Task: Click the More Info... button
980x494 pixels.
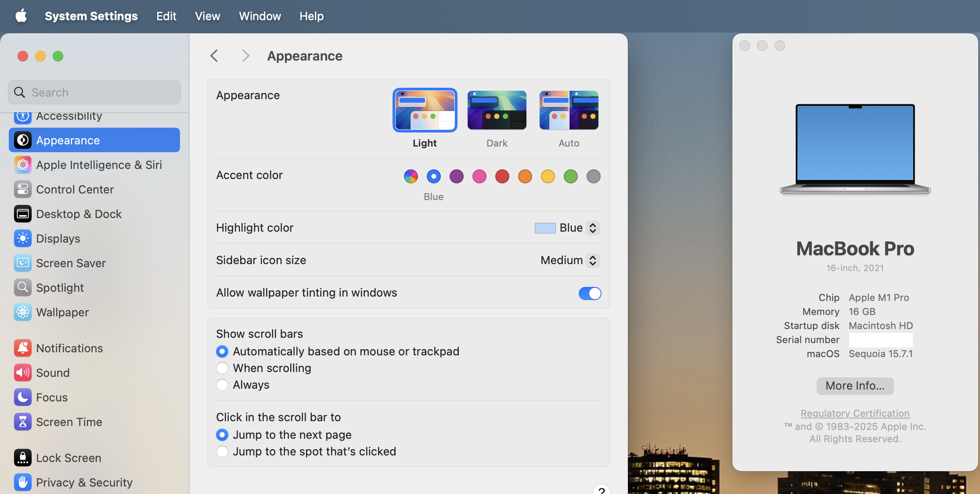Action: point(854,386)
